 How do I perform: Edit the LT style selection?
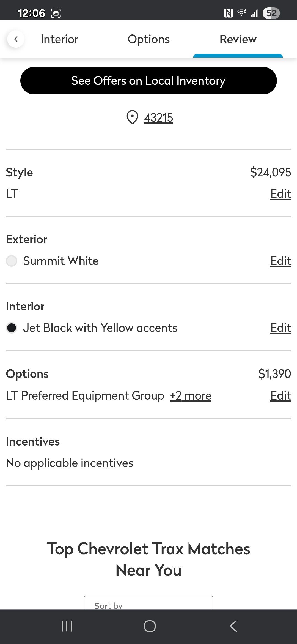[x=280, y=194]
